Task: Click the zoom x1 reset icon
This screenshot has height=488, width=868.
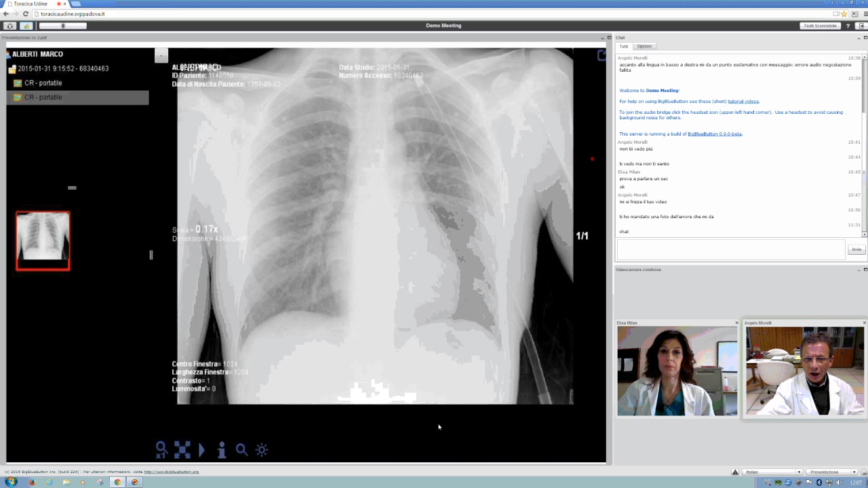Action: (161, 449)
